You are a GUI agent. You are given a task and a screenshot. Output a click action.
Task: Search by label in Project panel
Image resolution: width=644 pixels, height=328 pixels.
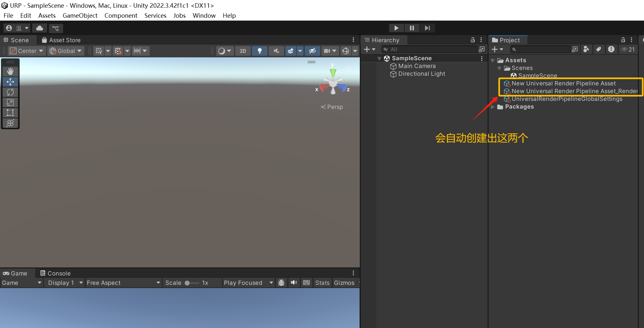(599, 49)
